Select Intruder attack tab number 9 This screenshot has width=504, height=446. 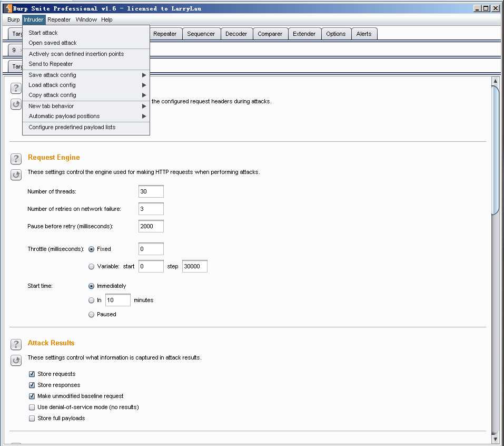click(15, 50)
